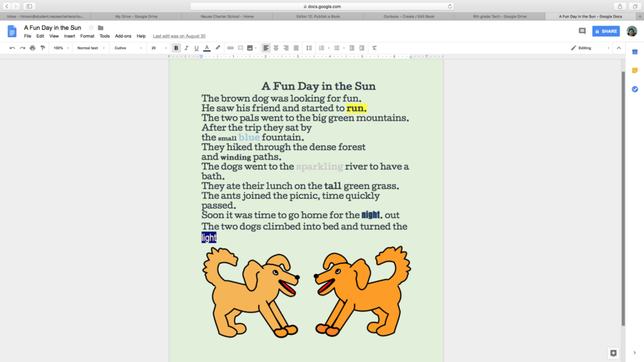Image resolution: width=644 pixels, height=362 pixels.
Task: Select the paint format tool
Action: [x=43, y=48]
